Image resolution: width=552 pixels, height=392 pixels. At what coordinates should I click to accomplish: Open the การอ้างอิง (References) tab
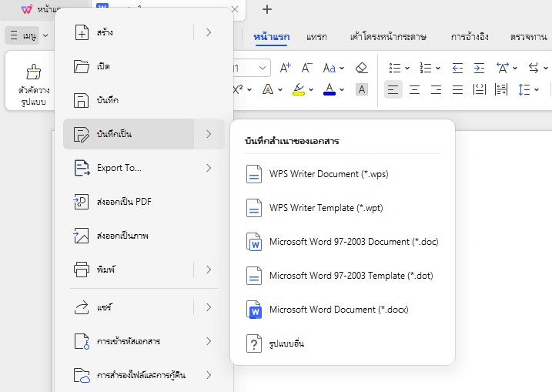click(470, 37)
